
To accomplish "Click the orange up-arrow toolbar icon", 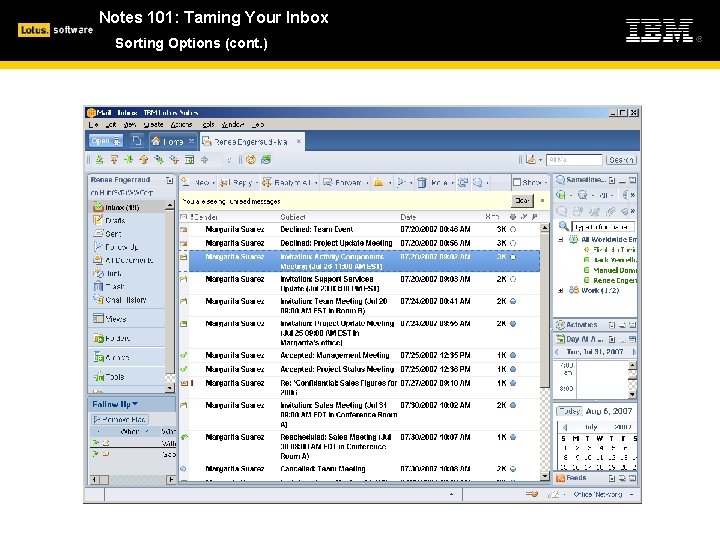I will pyautogui.click(x=144, y=160).
